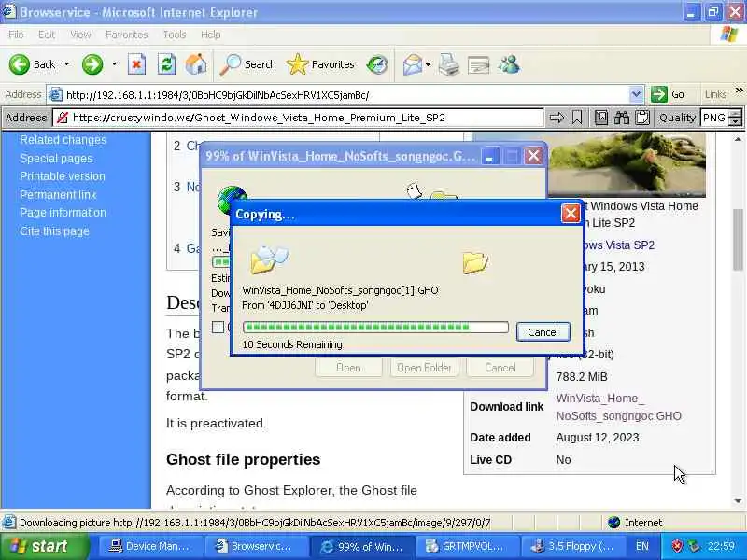747x560 pixels.
Task: Cancel the Copying operation
Action: click(x=543, y=332)
